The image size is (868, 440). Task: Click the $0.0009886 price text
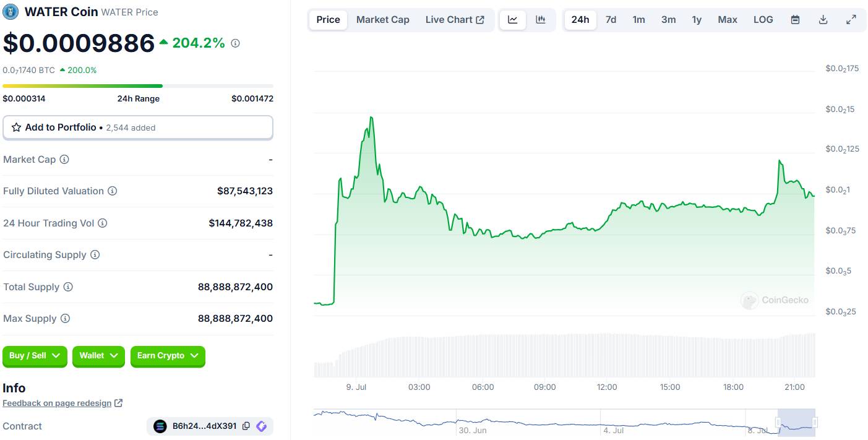click(79, 43)
